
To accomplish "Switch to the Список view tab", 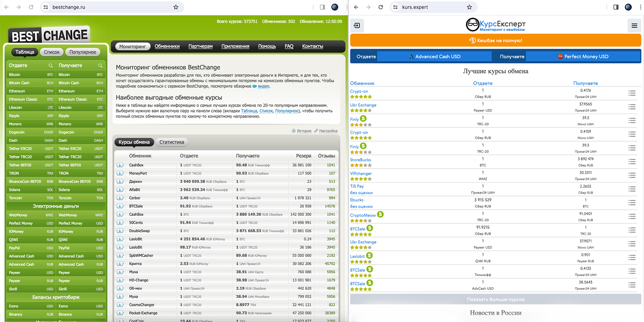I will point(52,52).
